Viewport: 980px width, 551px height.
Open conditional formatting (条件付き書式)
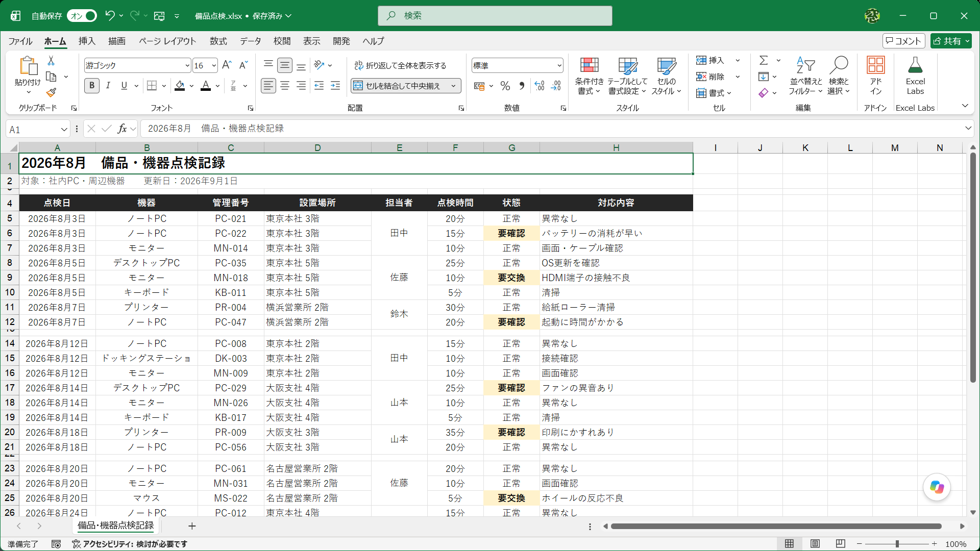pyautogui.click(x=589, y=76)
